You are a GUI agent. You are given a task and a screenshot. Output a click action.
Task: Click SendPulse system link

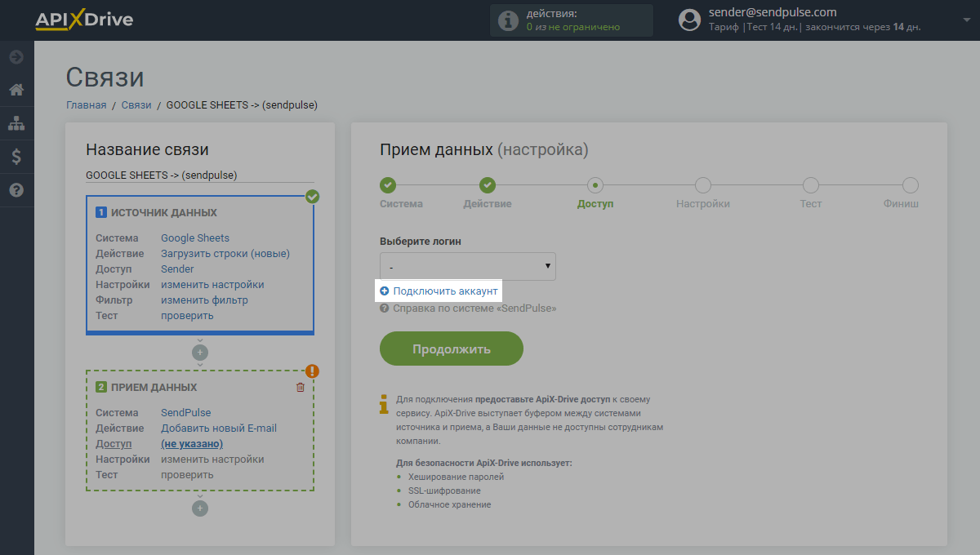click(185, 413)
